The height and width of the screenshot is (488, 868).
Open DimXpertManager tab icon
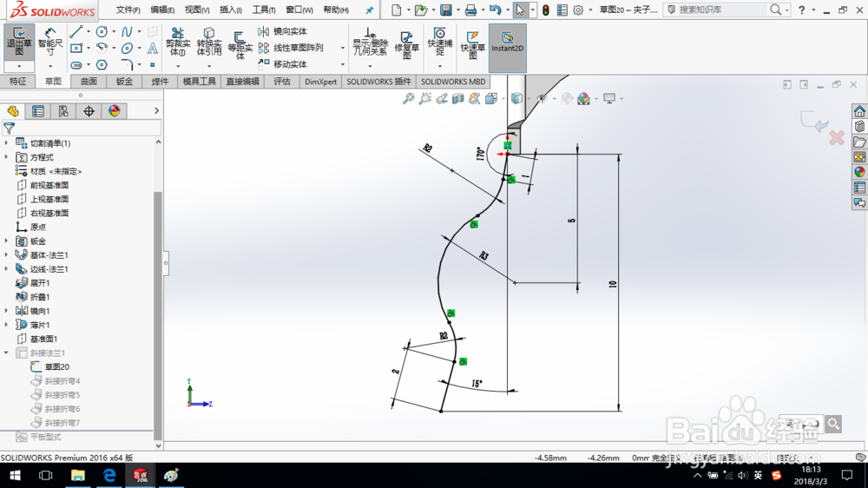coord(89,111)
